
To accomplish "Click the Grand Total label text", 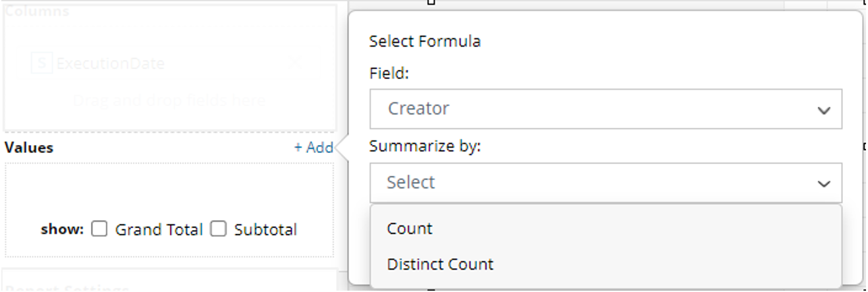I will pyautogui.click(x=159, y=230).
